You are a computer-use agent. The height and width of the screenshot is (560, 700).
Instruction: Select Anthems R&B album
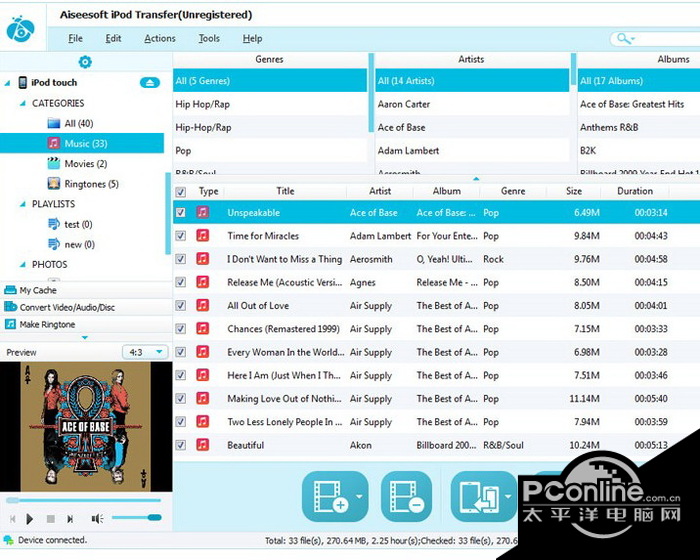tap(639, 127)
